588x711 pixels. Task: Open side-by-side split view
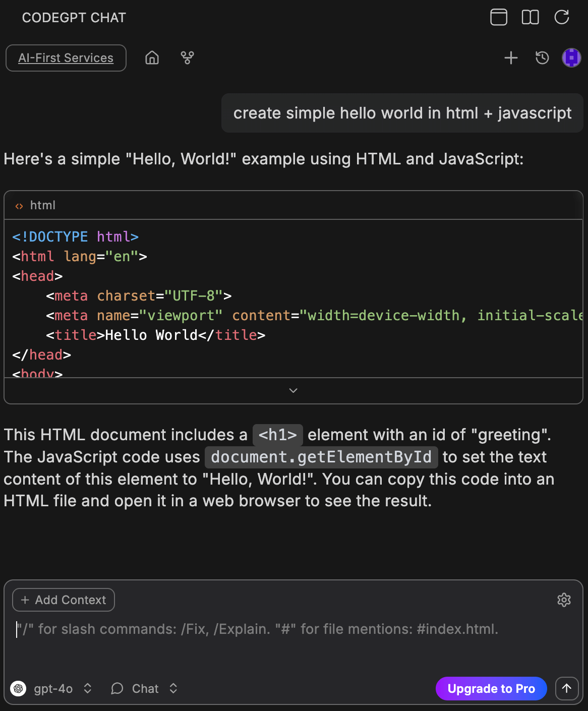click(x=530, y=17)
